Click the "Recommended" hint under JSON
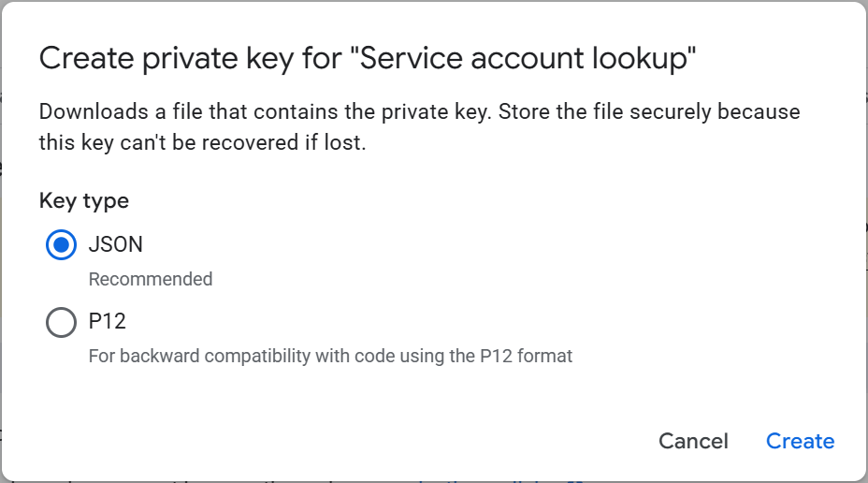 pyautogui.click(x=150, y=279)
